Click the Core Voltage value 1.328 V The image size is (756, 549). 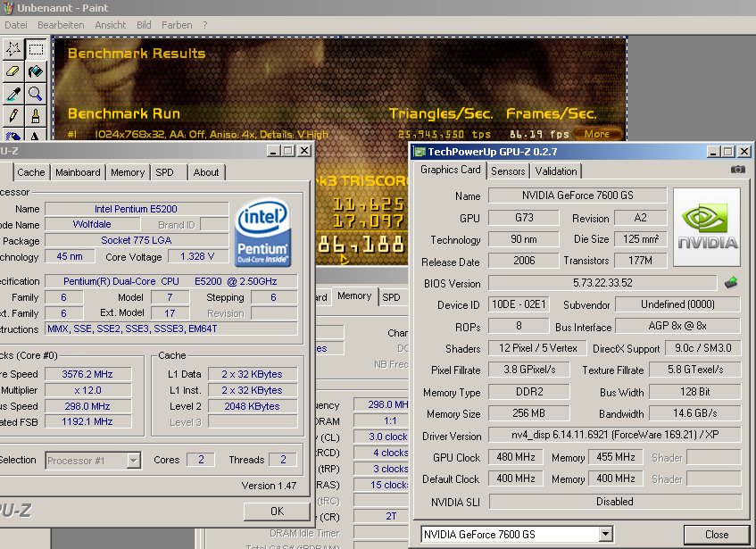click(x=197, y=256)
